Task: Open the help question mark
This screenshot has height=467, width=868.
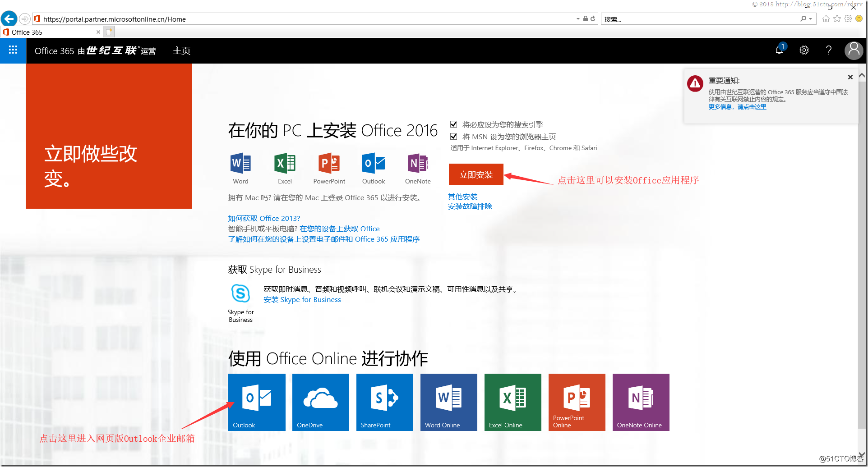Action: (828, 50)
